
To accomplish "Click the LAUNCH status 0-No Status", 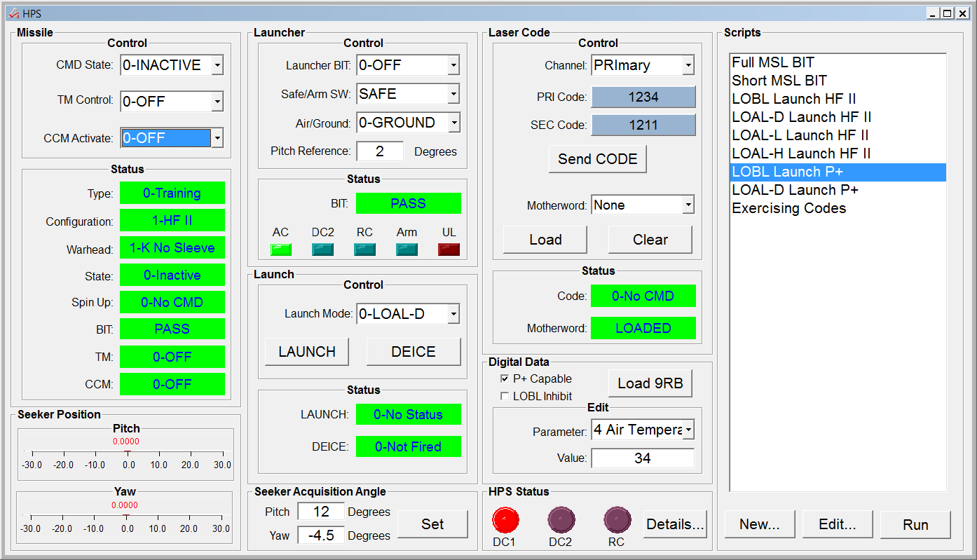I will click(x=409, y=414).
